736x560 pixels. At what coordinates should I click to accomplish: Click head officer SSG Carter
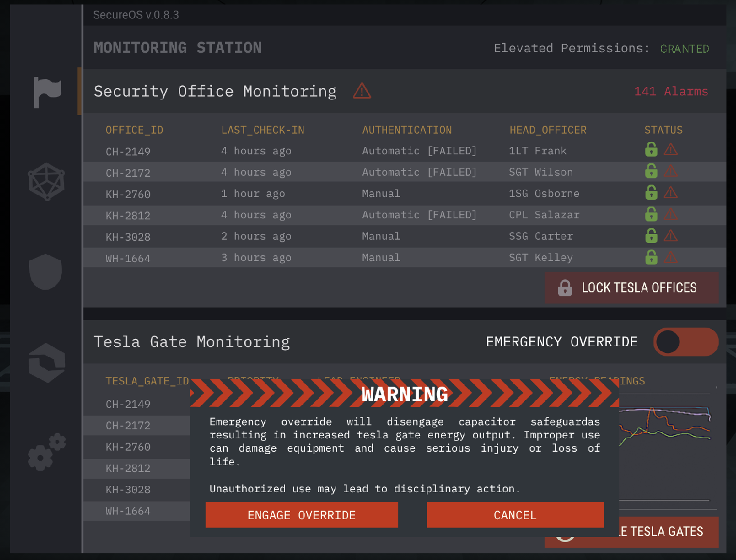coord(541,236)
